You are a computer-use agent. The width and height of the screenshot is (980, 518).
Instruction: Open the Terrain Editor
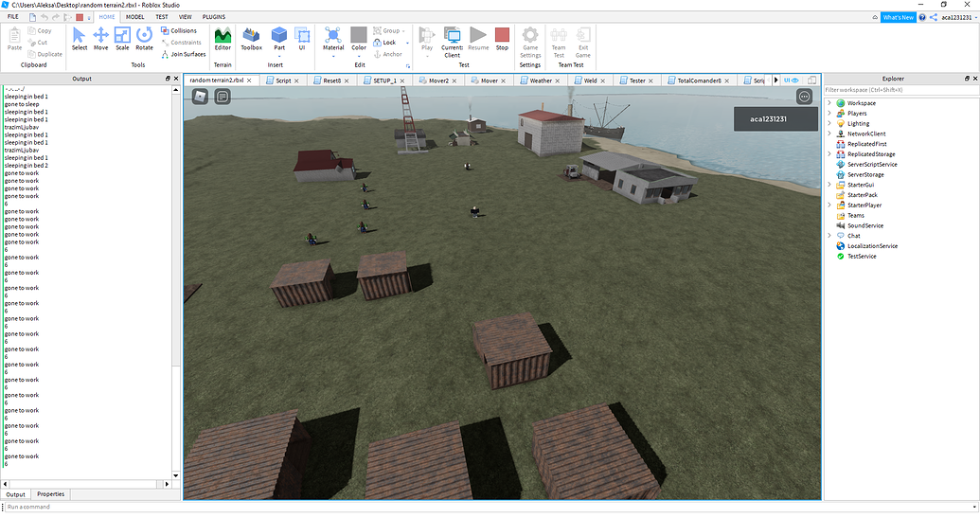(x=223, y=39)
